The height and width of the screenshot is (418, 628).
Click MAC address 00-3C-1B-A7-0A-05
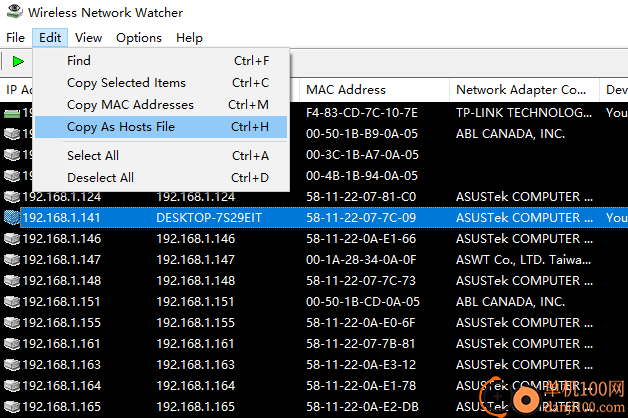362,155
